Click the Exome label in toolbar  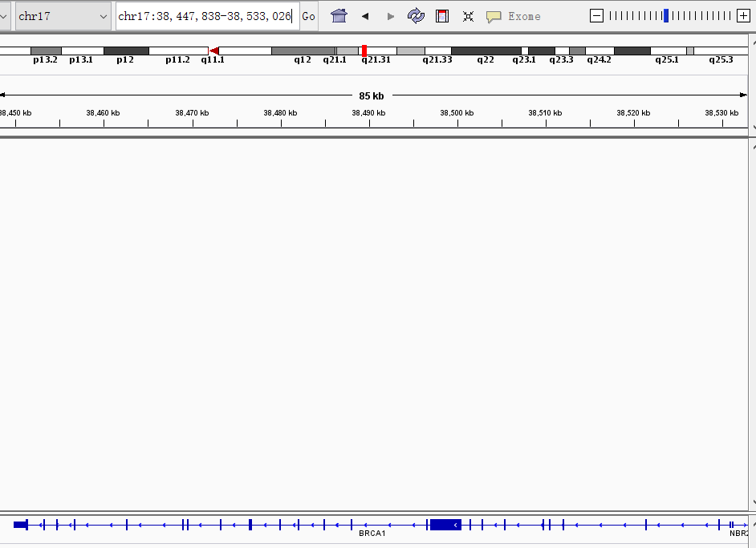point(524,16)
